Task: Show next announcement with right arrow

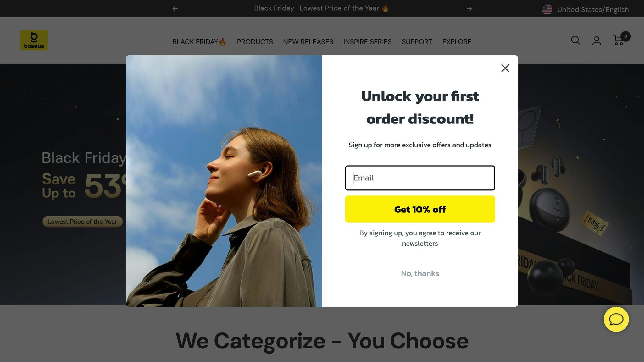Action: click(469, 8)
